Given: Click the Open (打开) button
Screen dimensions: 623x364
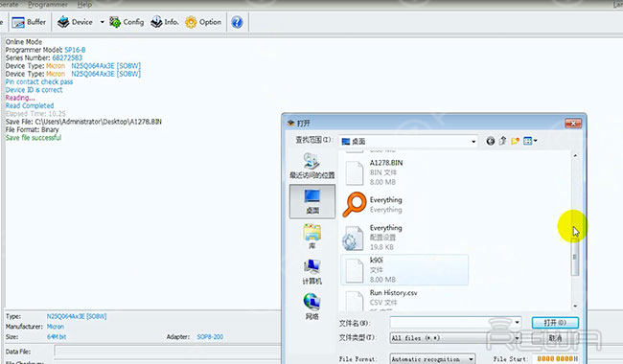Looking at the screenshot, I should click(555, 322).
